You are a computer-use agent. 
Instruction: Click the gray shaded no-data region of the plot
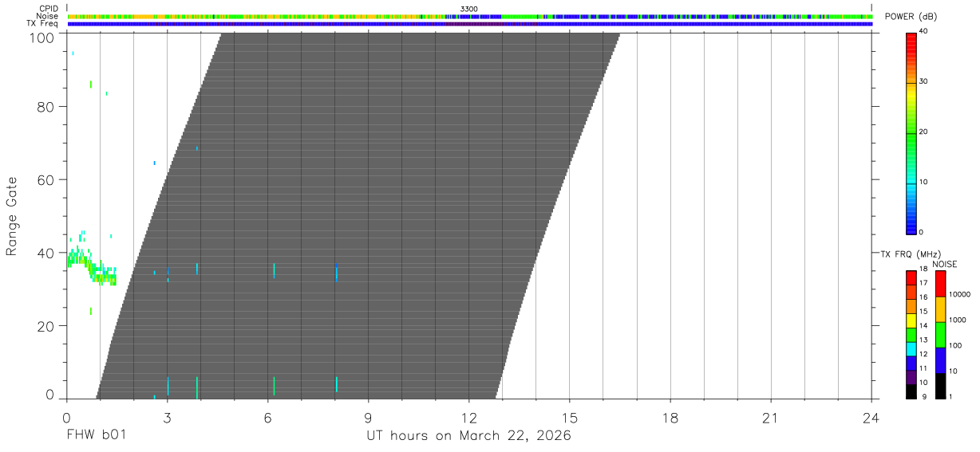pos(359,215)
